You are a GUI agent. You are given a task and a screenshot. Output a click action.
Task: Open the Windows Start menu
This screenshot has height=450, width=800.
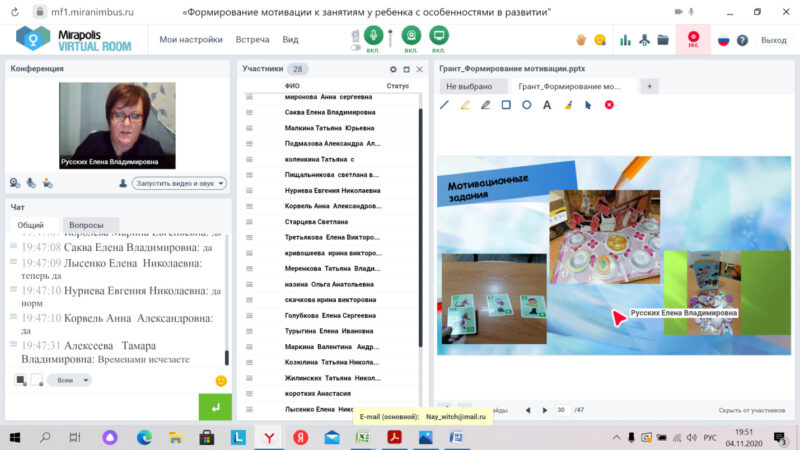[x=15, y=437]
